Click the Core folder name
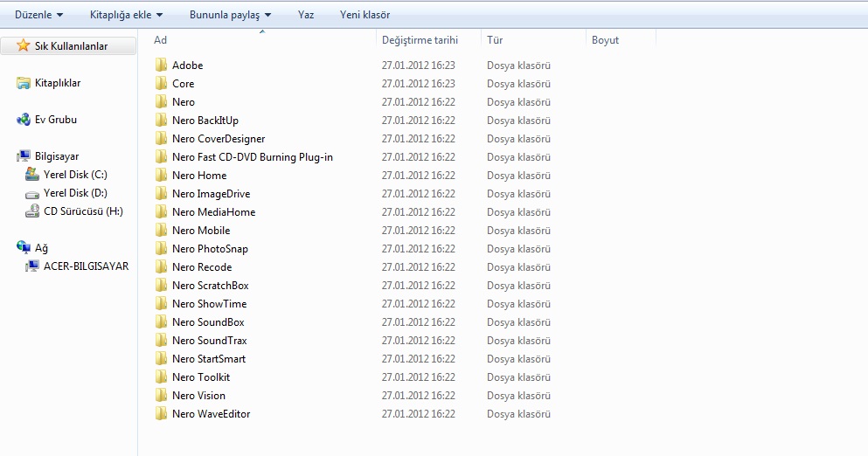 [184, 84]
